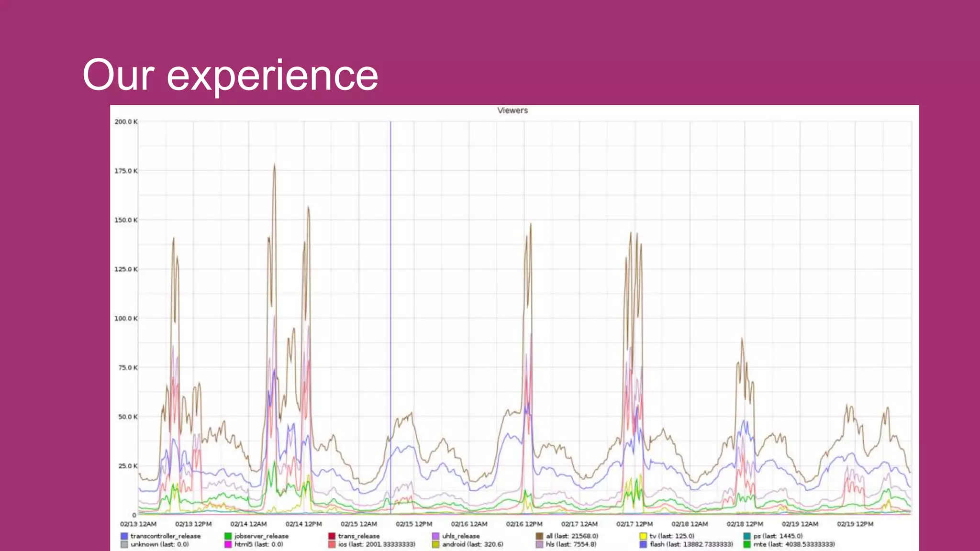This screenshot has width=980, height=551.
Task: Click the brown 'all' legend swatch
Action: coord(539,536)
